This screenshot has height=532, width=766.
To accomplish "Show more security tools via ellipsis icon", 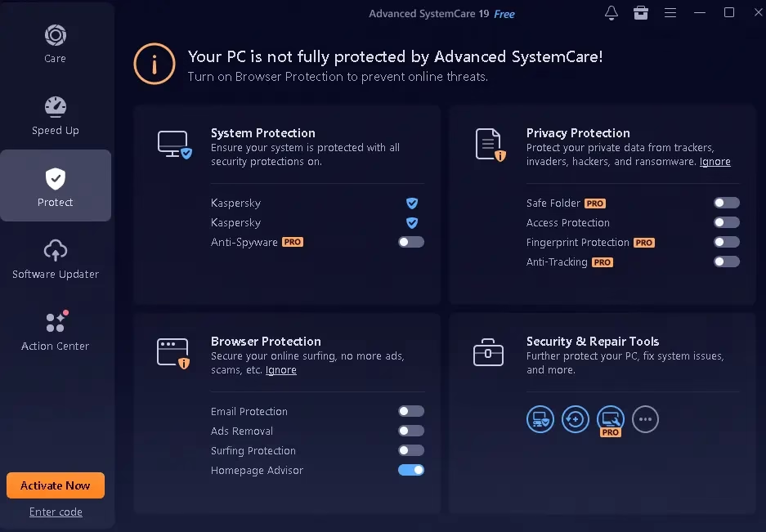I will click(645, 419).
